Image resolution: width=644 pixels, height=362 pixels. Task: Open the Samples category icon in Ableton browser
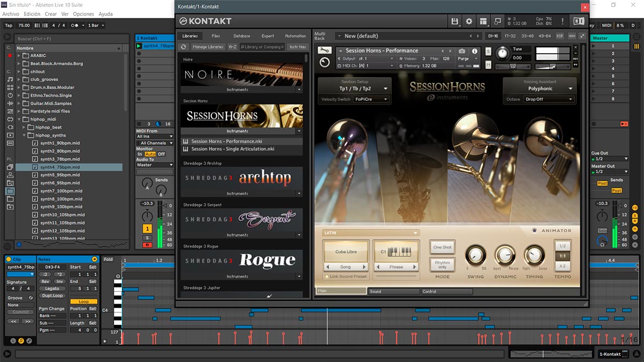[10, 143]
